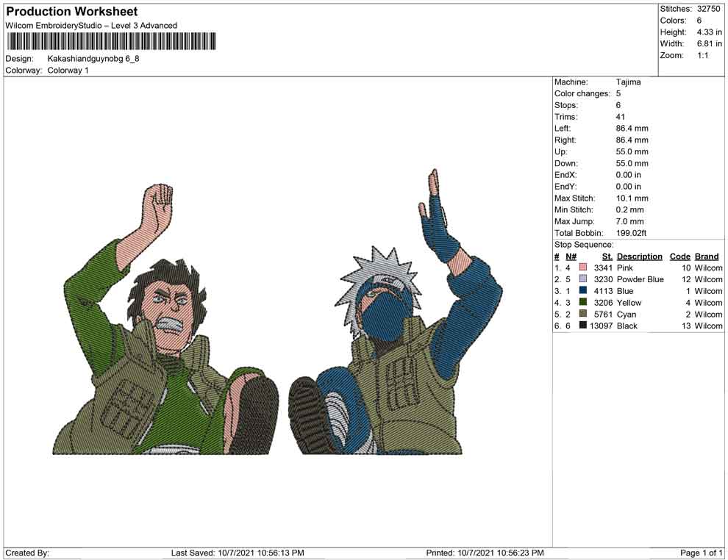Click the Cyan thread color swatch
The image size is (728, 560).
coord(583,314)
